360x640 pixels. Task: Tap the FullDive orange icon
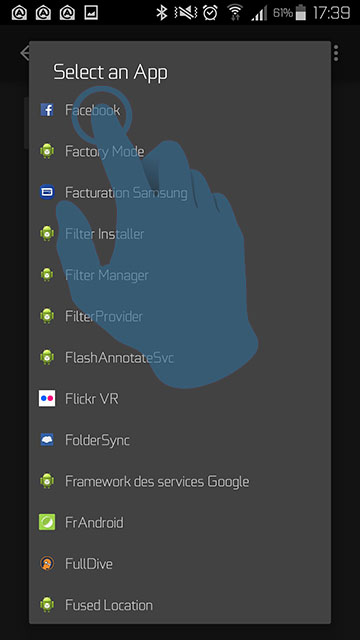[47, 564]
